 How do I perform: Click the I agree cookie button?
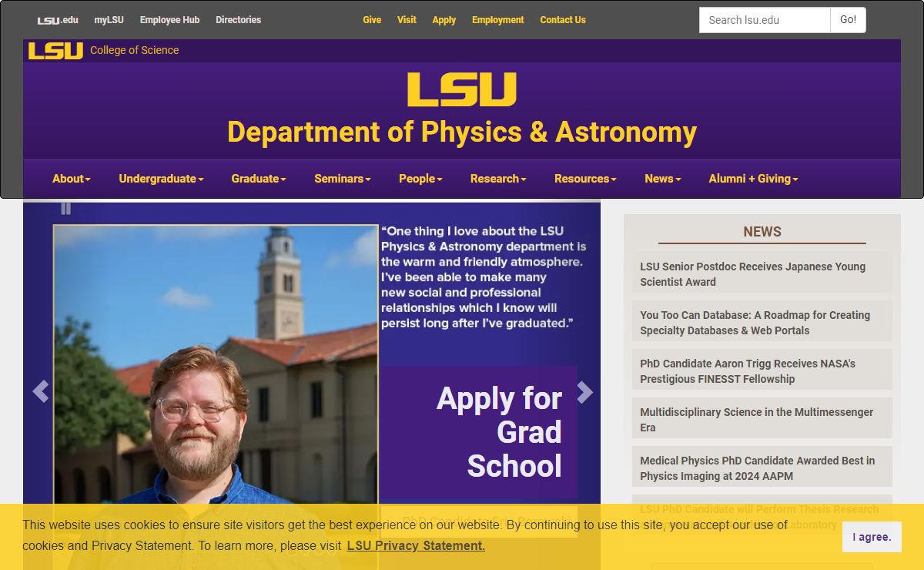click(872, 537)
